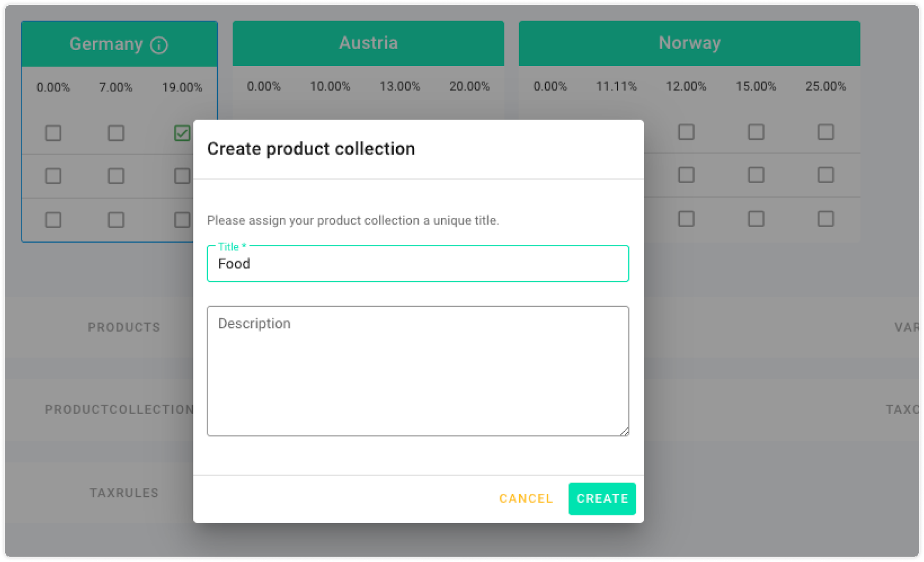This screenshot has width=924, height=562.
Task: Check Norway 12.00% checkbox in first row
Action: pyautogui.click(x=686, y=132)
